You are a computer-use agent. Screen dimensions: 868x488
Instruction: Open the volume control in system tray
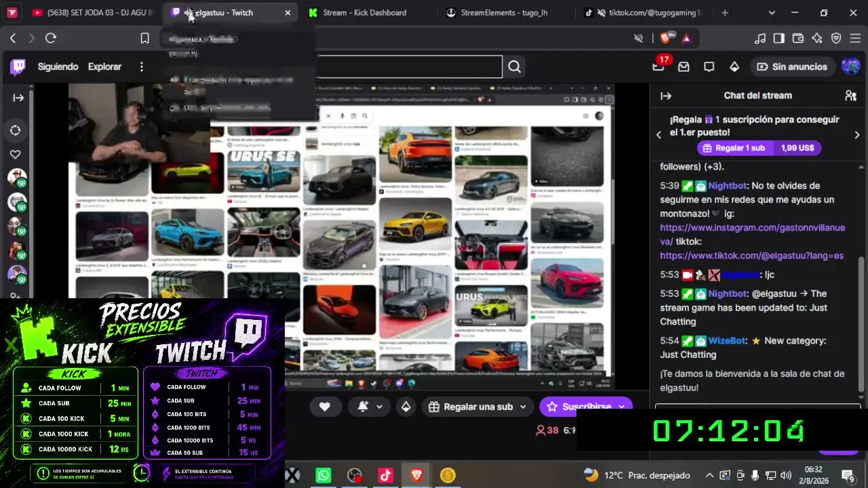786,475
